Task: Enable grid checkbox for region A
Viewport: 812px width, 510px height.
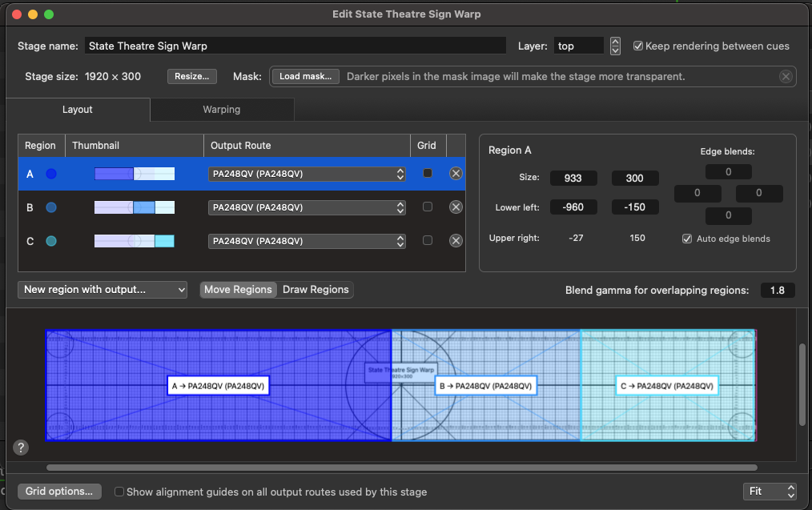Action: (428, 173)
